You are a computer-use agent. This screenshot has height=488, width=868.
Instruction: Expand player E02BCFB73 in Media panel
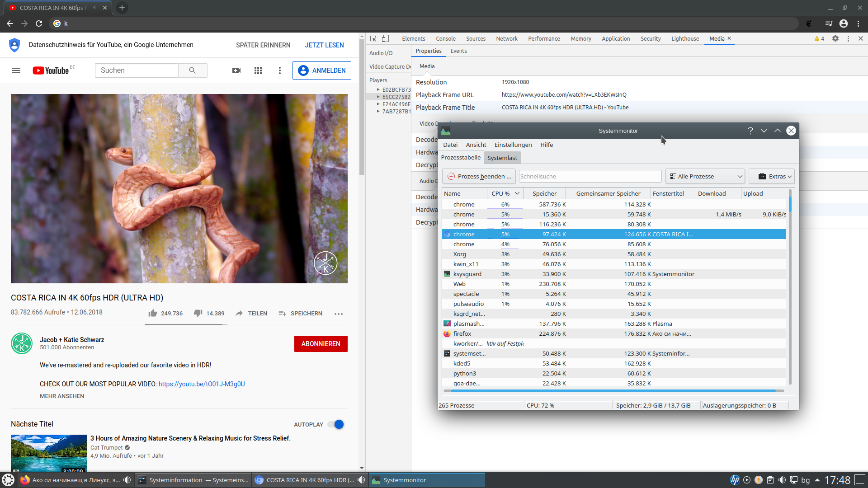pos(378,89)
